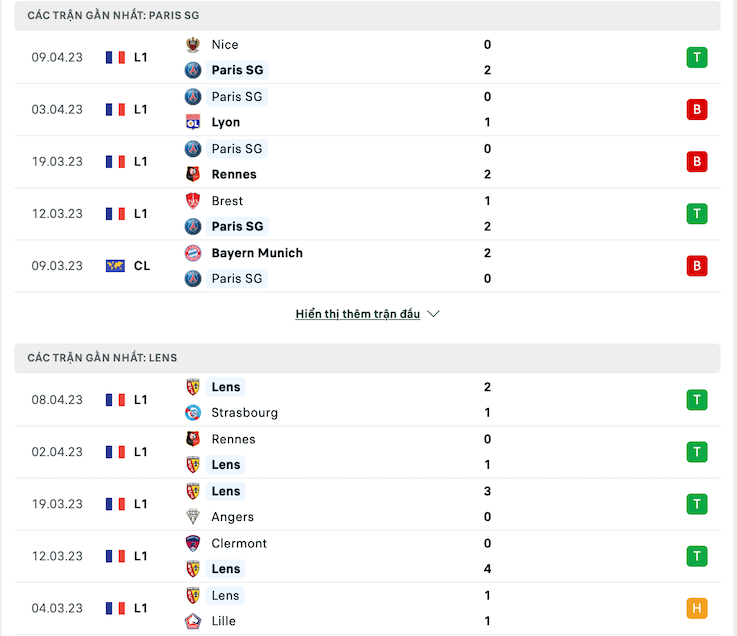
Task: Click the chevron arrow beside Hiển thị thêm trận đấu
Action: click(x=433, y=314)
